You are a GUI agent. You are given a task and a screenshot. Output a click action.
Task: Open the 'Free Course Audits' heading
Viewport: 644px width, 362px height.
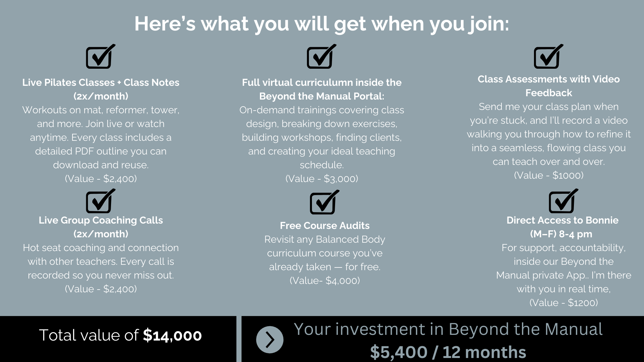click(325, 226)
